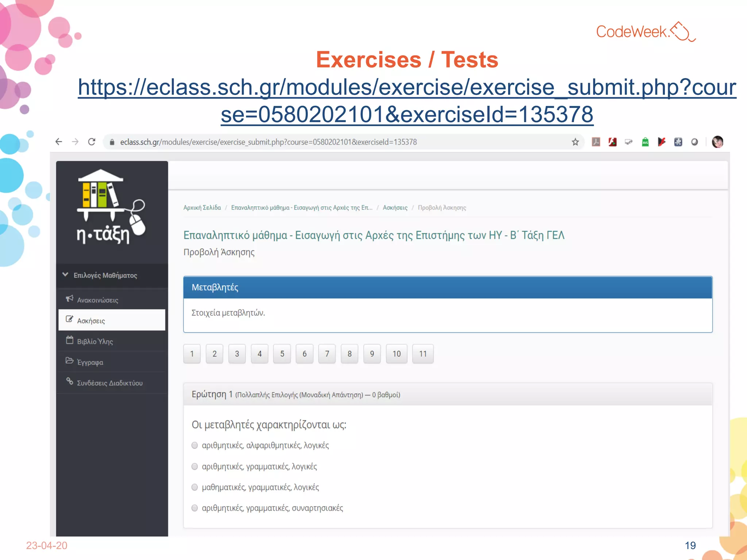Open the green AVG extension icon
747x560 pixels.
pos(645,142)
